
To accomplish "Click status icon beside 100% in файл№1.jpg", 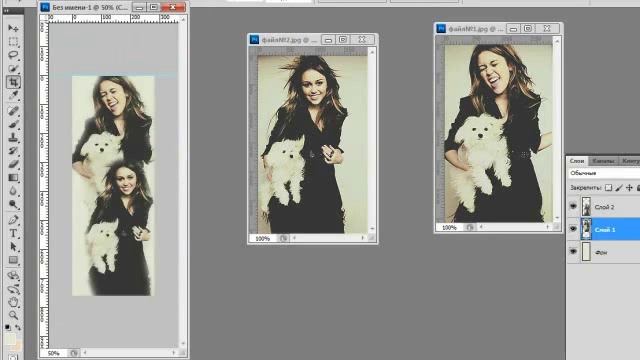I will tap(470, 227).
